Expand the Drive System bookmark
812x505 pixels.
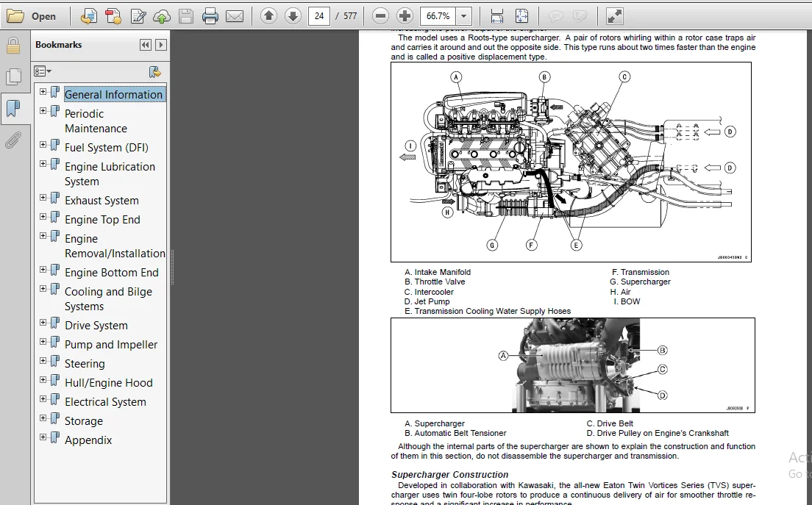coord(43,323)
